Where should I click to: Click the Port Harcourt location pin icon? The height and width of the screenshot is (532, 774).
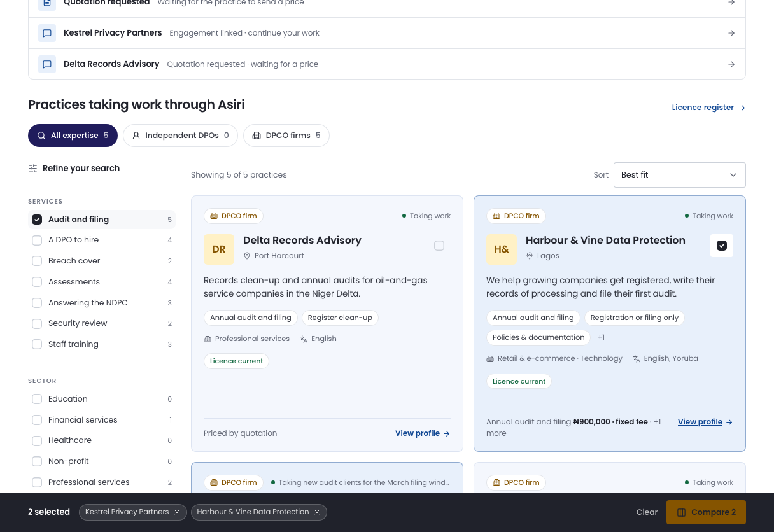(247, 256)
